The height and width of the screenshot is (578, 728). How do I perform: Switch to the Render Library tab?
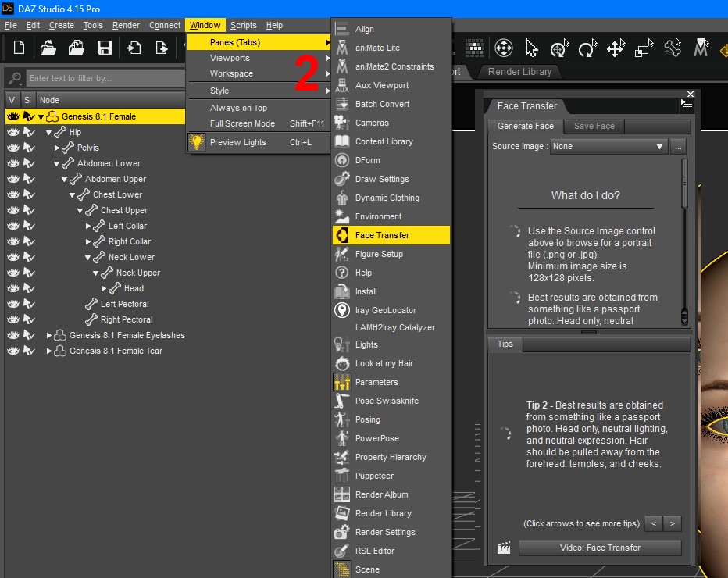519,72
